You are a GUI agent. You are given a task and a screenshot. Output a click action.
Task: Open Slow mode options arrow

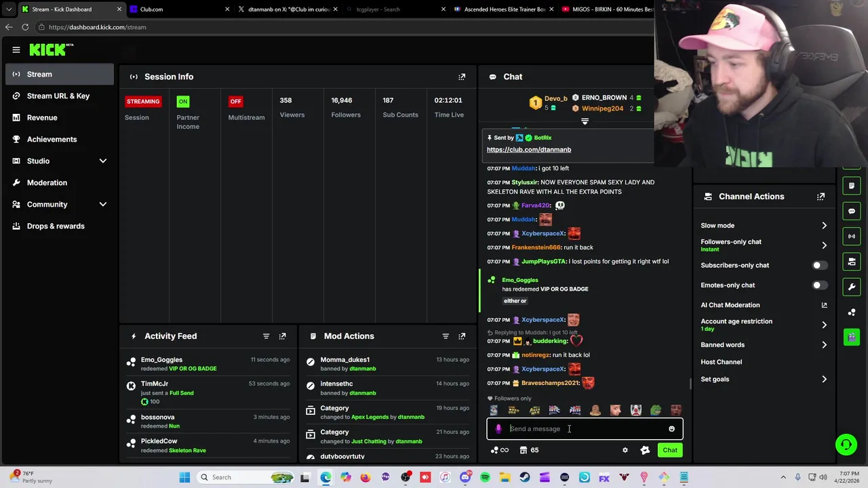pyautogui.click(x=824, y=226)
